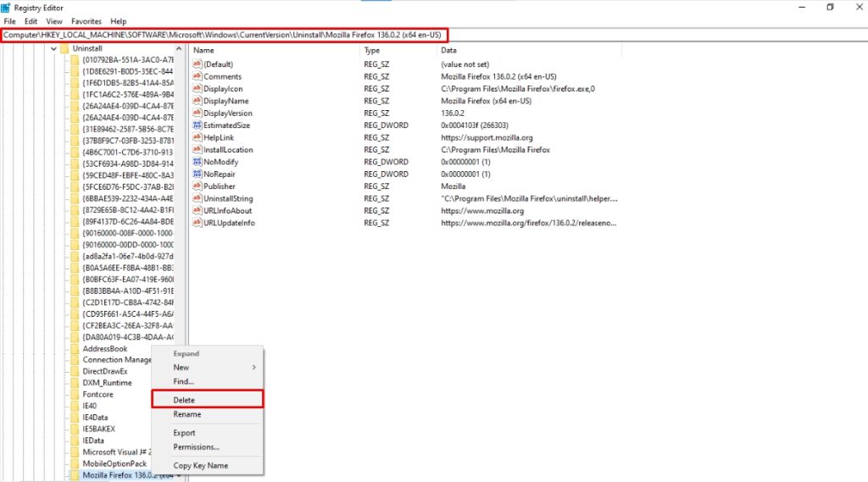Click the folder icon of the DirectDrawEx key
Image resolution: width=868 pixels, height=482 pixels.
tap(75, 371)
